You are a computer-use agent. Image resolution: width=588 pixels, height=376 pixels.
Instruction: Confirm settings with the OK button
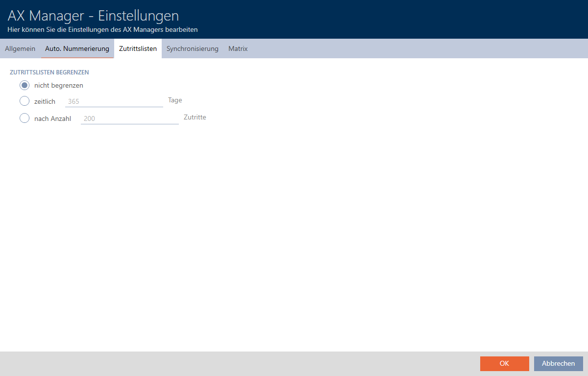[x=504, y=363]
